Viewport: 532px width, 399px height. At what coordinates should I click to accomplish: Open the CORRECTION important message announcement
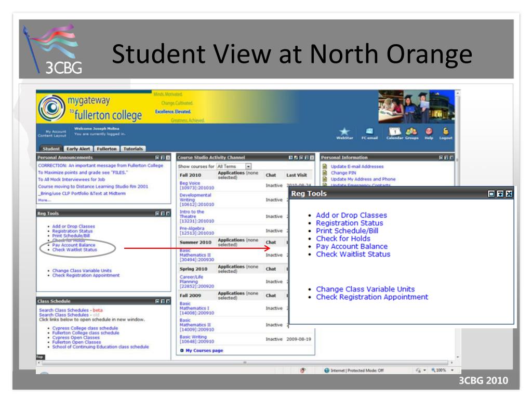(x=100, y=166)
